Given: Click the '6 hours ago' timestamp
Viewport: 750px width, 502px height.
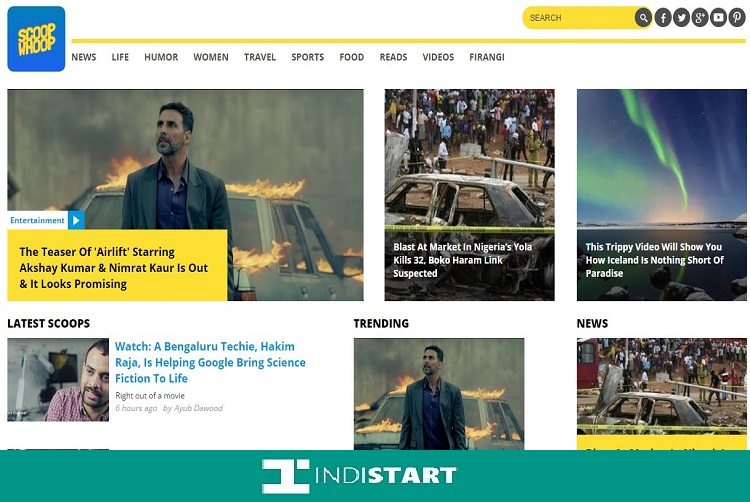Looking at the screenshot, I should click(136, 408).
